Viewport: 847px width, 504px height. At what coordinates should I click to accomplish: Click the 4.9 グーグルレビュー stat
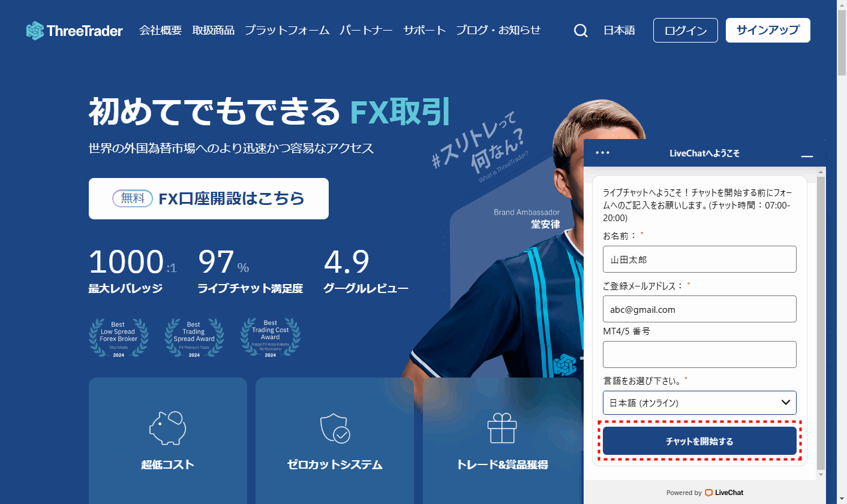tap(366, 271)
